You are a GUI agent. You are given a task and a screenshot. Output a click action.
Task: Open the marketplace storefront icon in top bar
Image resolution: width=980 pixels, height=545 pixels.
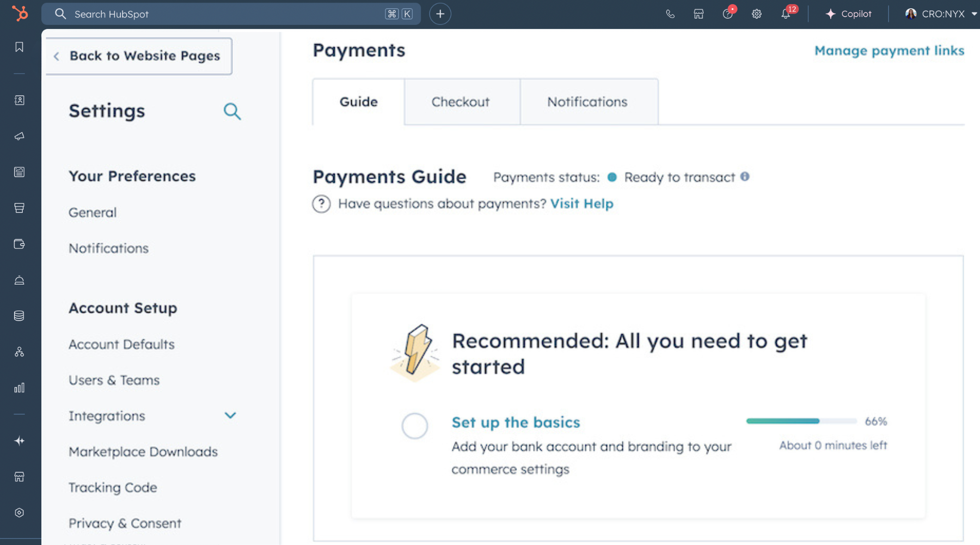(x=699, y=14)
